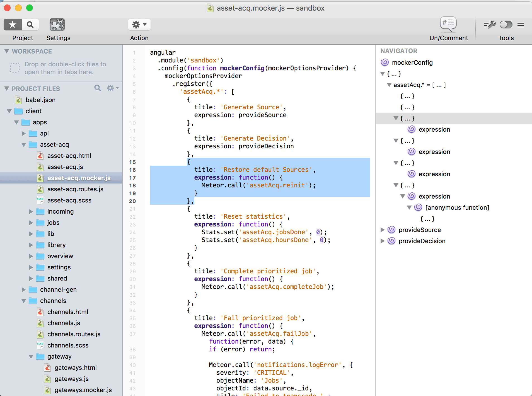Image resolution: width=532 pixels, height=396 pixels.
Task: Collapse the assetAcq.* node in Navigator
Action: pyautogui.click(x=389, y=85)
